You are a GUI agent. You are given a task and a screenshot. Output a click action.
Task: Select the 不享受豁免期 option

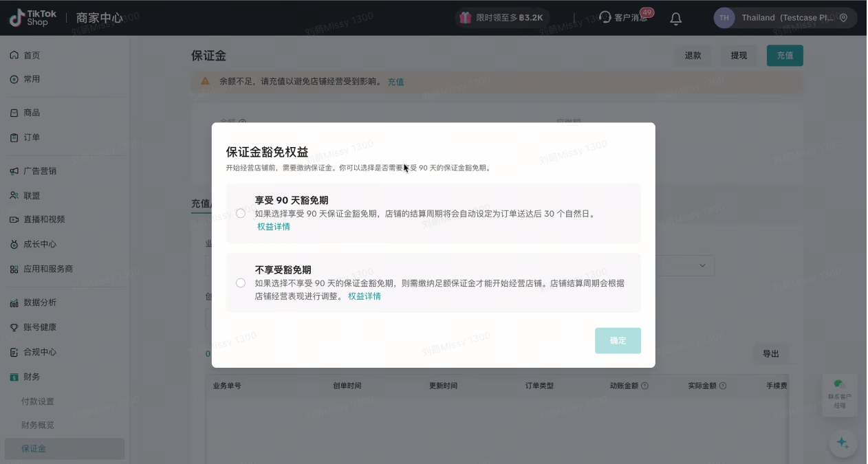coord(241,283)
